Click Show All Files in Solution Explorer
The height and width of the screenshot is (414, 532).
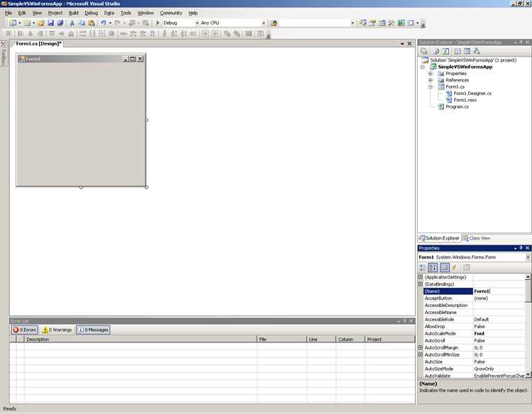tap(436, 51)
